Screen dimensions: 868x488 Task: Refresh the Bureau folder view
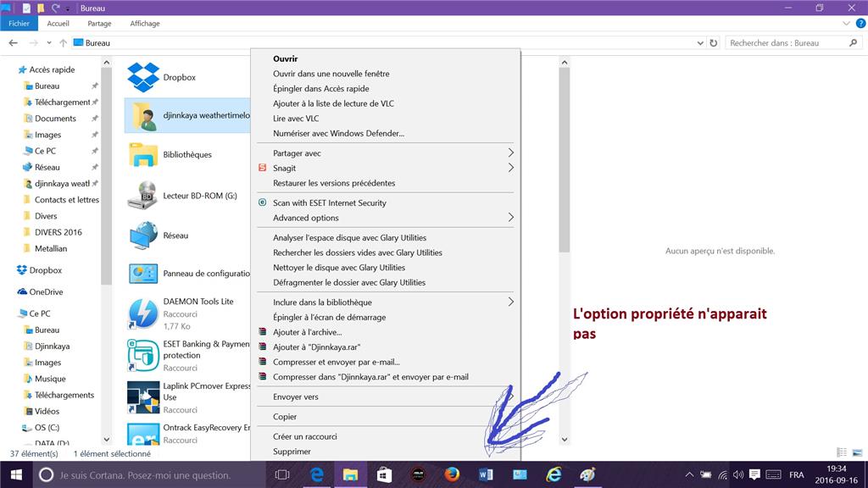(714, 42)
